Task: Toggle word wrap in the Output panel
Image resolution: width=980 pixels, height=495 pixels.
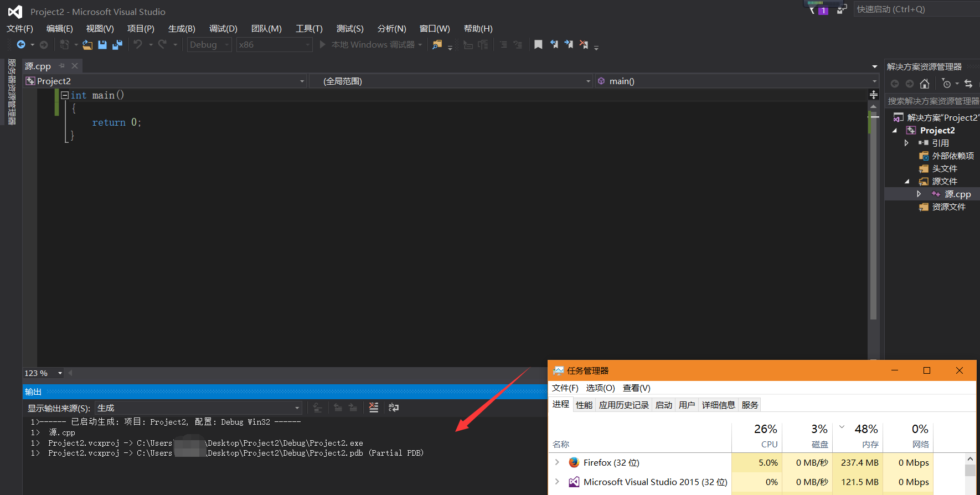Action: (394, 408)
